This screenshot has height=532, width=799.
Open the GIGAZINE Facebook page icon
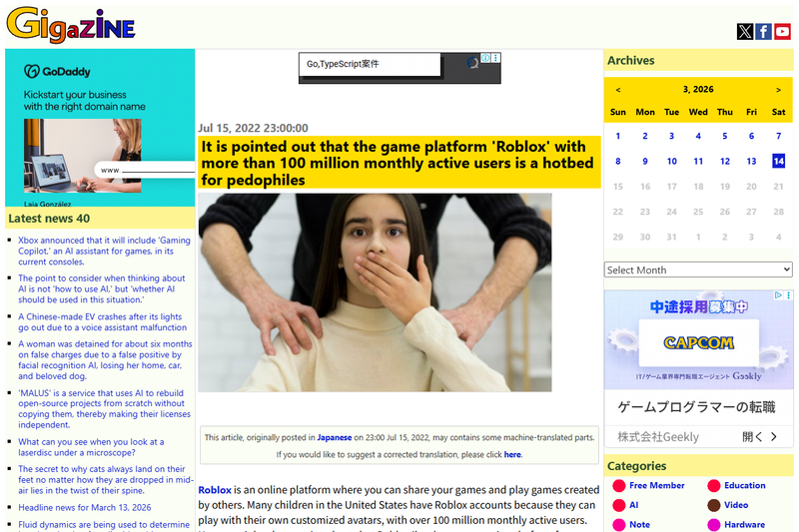(763, 32)
